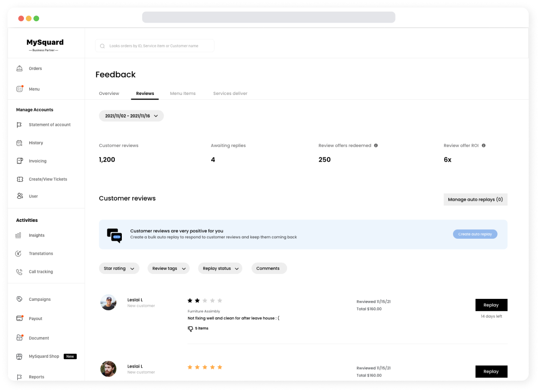Click the Insights bar chart icon
The width and height of the screenshot is (540, 392).
click(x=18, y=235)
